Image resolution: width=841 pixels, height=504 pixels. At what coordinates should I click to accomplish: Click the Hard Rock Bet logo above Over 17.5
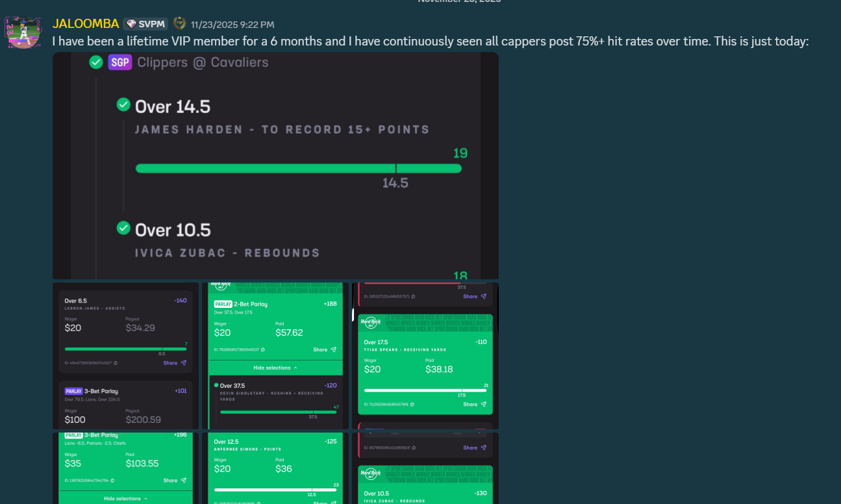[x=371, y=323]
